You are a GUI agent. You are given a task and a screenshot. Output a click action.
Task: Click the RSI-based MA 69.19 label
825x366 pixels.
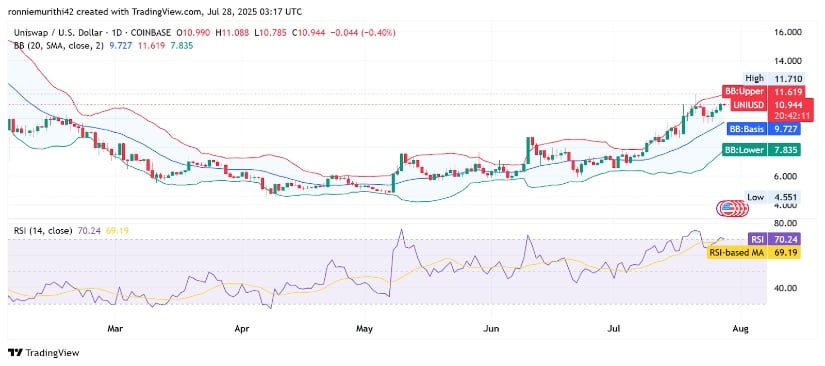tap(753, 252)
